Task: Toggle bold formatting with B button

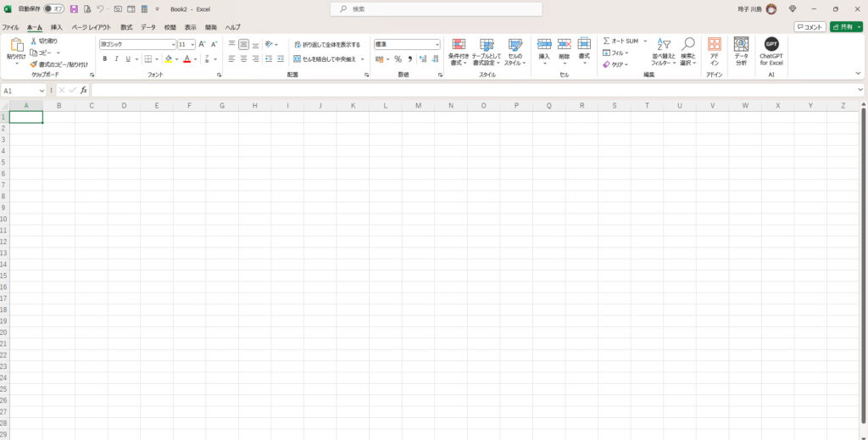Action: pyautogui.click(x=105, y=59)
